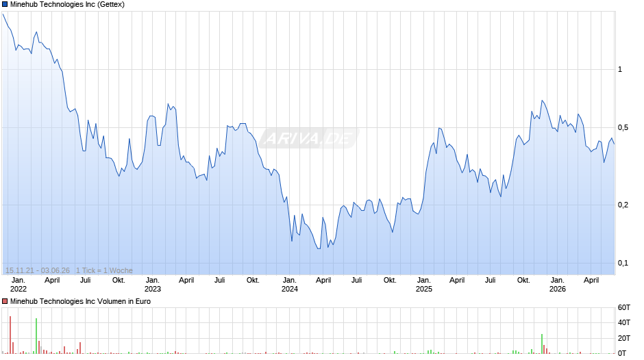This screenshot has width=644, height=360.
Task: Click the 'Jan. 2025' time axis label
Action: point(424,285)
